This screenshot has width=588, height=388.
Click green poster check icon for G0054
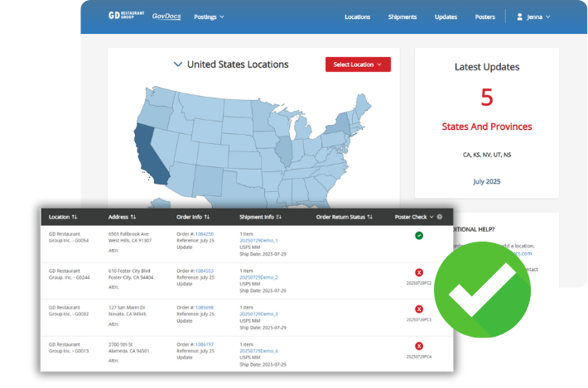click(419, 236)
